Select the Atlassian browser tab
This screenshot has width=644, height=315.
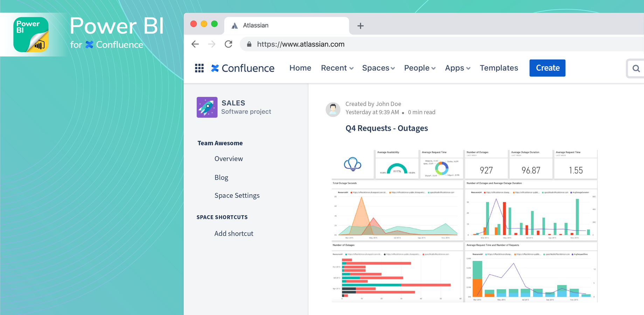pos(286,26)
